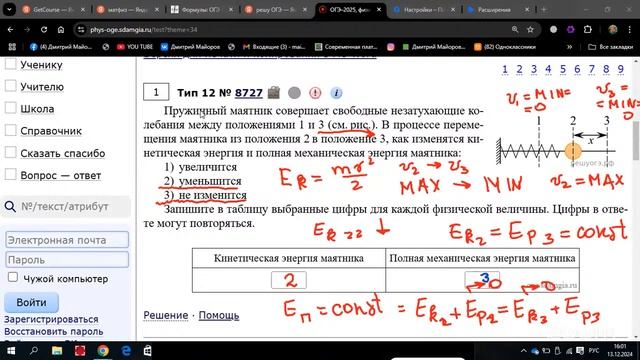Open the Все закладки bookmarks folder
Viewport: 640px width, 360px height.
(x=611, y=47)
